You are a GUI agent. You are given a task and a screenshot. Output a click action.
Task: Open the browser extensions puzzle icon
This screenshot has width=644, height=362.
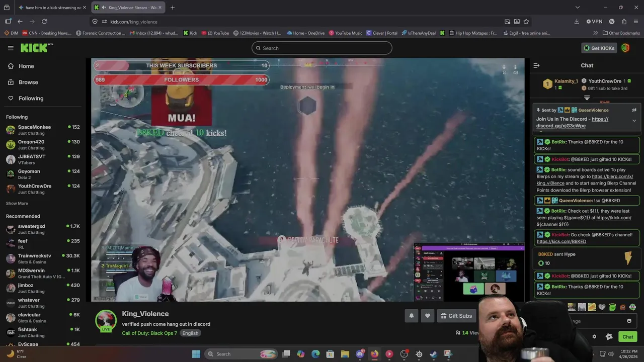point(624,22)
